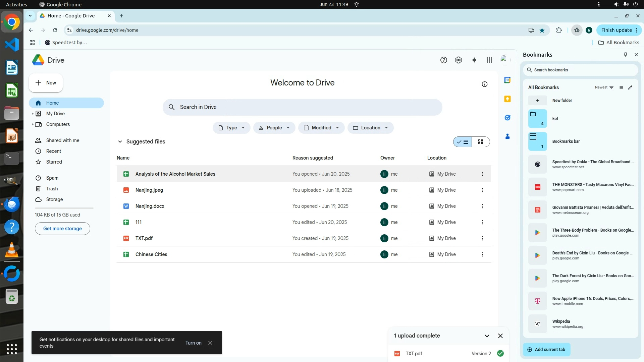Viewport: 644px width, 362px height.
Task: Open the Starred section
Action: click(x=54, y=162)
